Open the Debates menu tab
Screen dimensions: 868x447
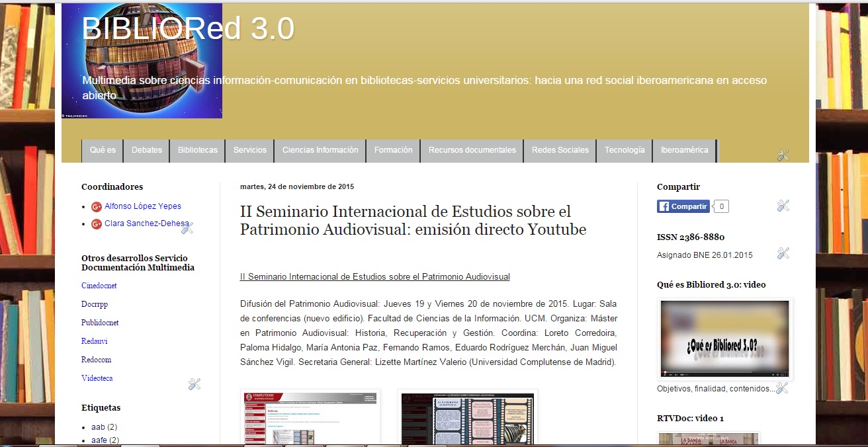click(x=147, y=150)
